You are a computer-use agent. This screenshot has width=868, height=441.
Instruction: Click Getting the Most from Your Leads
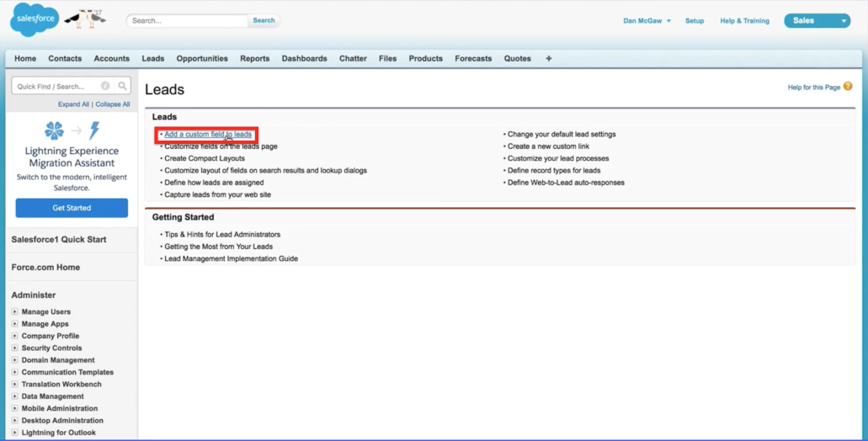[x=218, y=247]
